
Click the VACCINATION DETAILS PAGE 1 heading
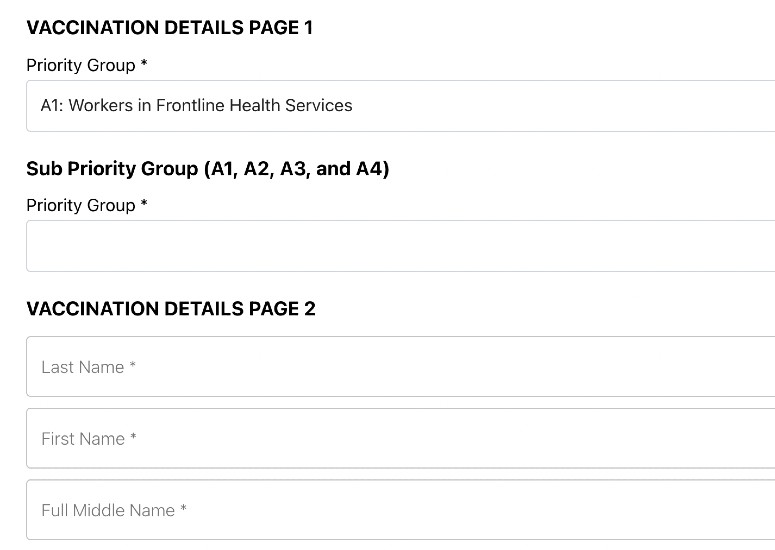(170, 28)
